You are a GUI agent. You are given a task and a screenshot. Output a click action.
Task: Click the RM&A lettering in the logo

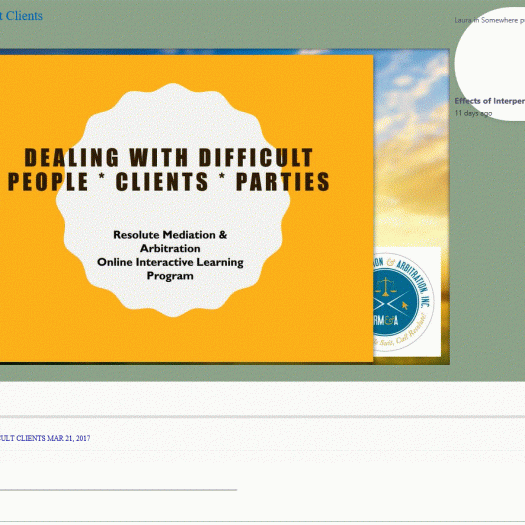click(x=386, y=321)
